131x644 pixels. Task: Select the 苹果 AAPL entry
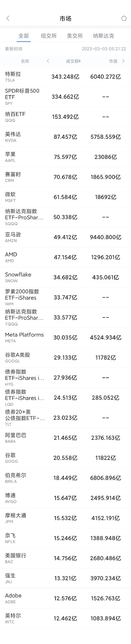point(65,157)
